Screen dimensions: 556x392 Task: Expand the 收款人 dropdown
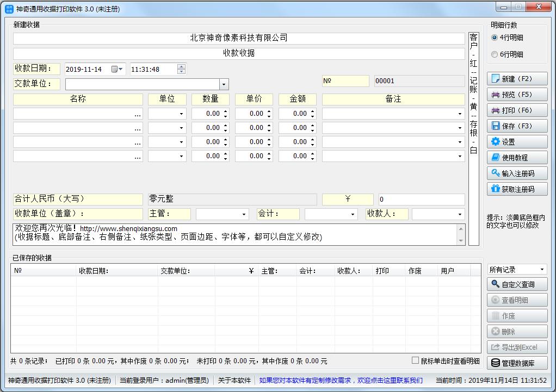click(x=460, y=214)
